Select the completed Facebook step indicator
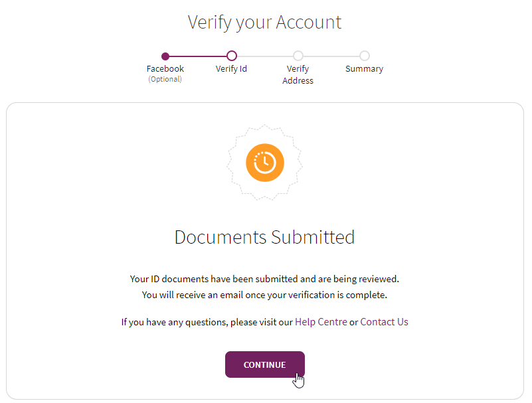The width and height of the screenshot is (532, 403). pos(165,56)
